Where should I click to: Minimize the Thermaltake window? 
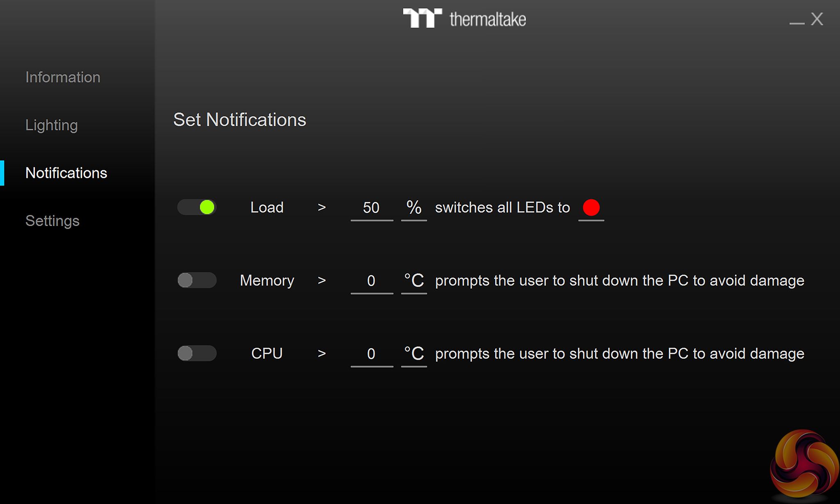coord(797,21)
